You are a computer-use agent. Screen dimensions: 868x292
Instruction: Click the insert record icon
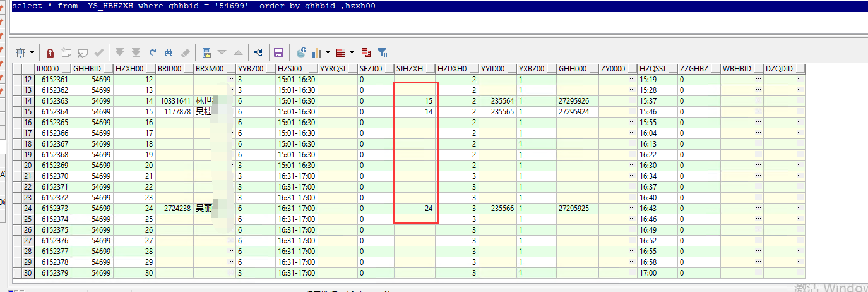[x=66, y=52]
